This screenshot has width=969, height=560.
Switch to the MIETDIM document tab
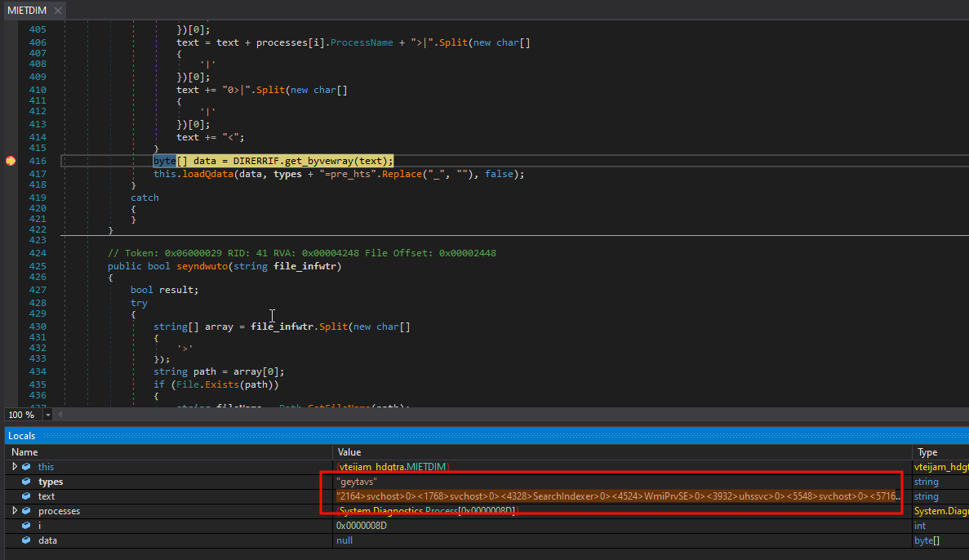26,11
